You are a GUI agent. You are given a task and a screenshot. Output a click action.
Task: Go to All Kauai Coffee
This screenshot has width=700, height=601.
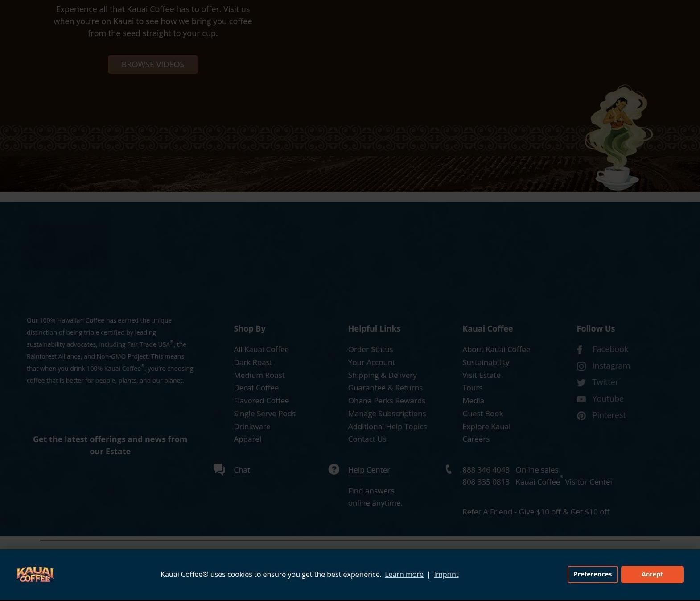pos(261,349)
